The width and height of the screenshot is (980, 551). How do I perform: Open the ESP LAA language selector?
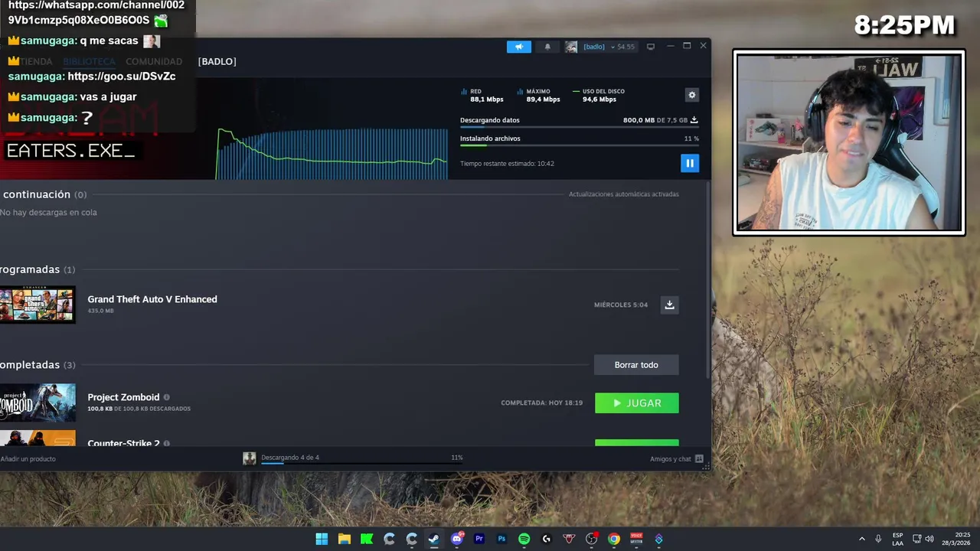[x=897, y=539]
